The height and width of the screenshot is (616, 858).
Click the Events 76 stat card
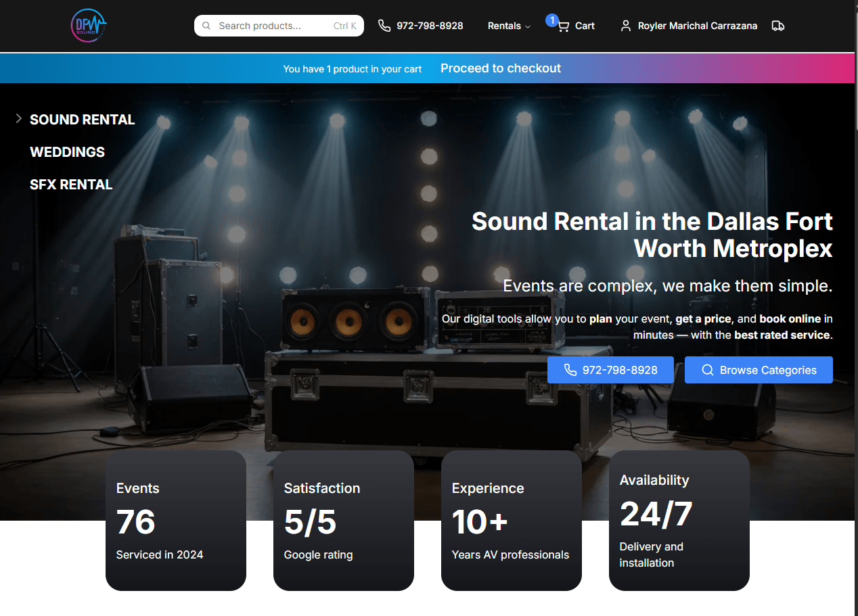pyautogui.click(x=176, y=521)
